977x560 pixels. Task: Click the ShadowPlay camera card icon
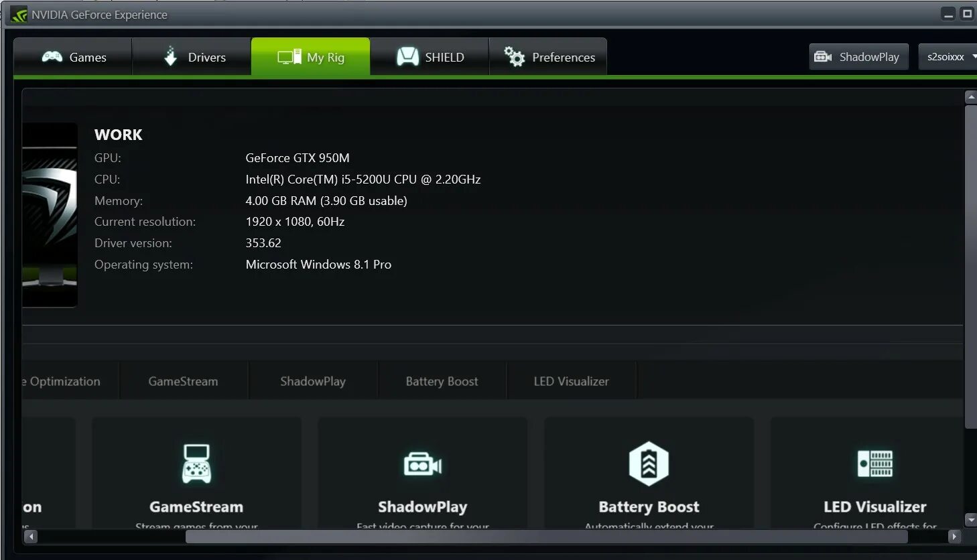pos(422,464)
